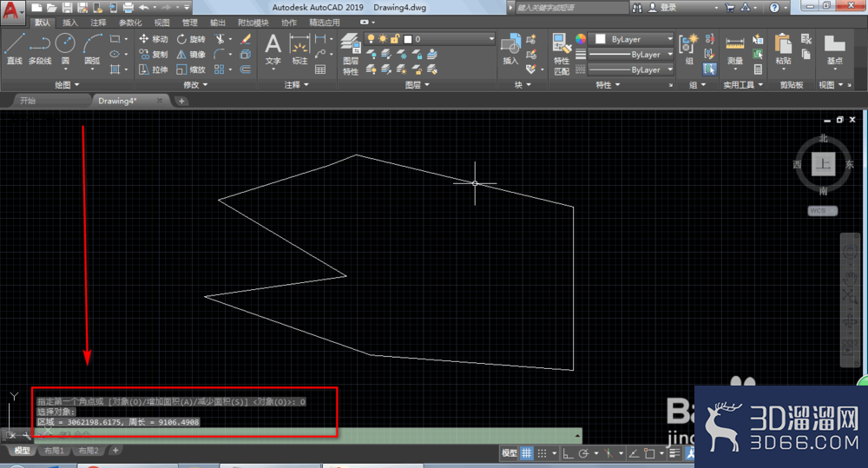Viewport: 868px width, 468px height.
Task: Click 登录 (Sign in) button
Action: (x=663, y=7)
